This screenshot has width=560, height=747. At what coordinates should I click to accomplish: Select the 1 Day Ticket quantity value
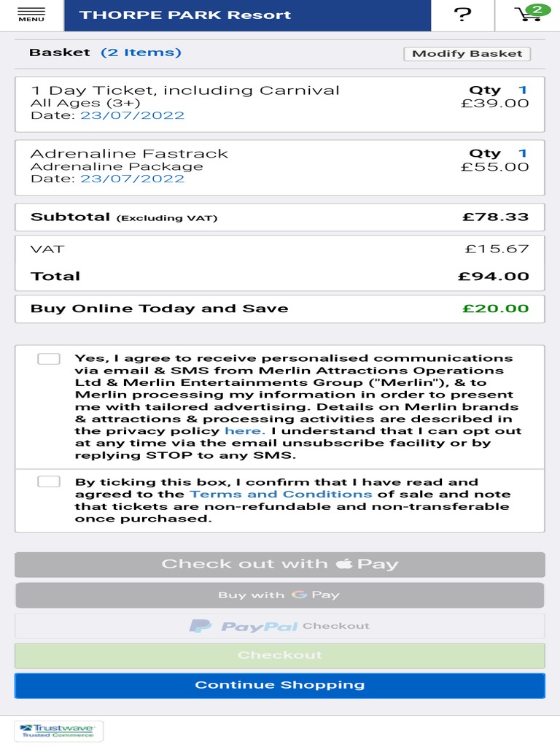pyautogui.click(x=522, y=90)
